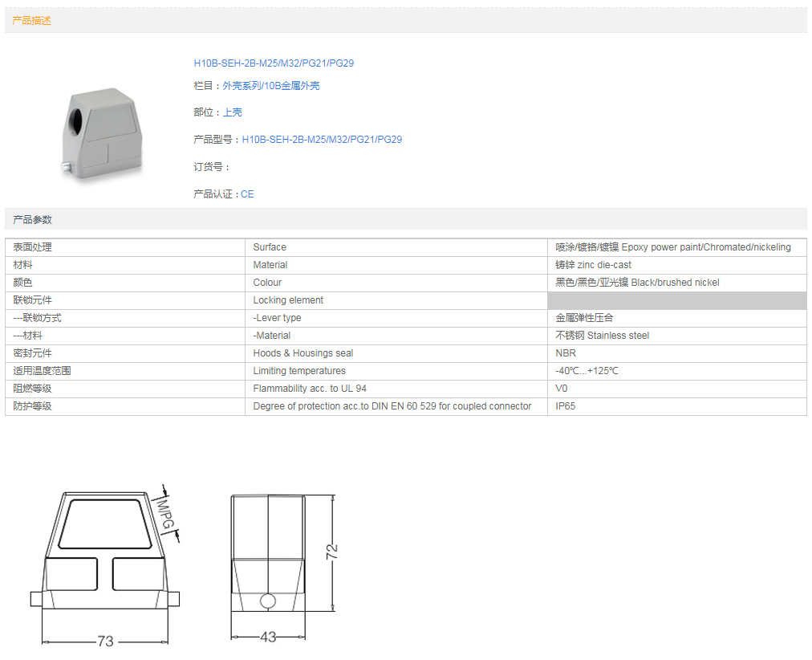Click the model number link after 产品型号

point(322,140)
